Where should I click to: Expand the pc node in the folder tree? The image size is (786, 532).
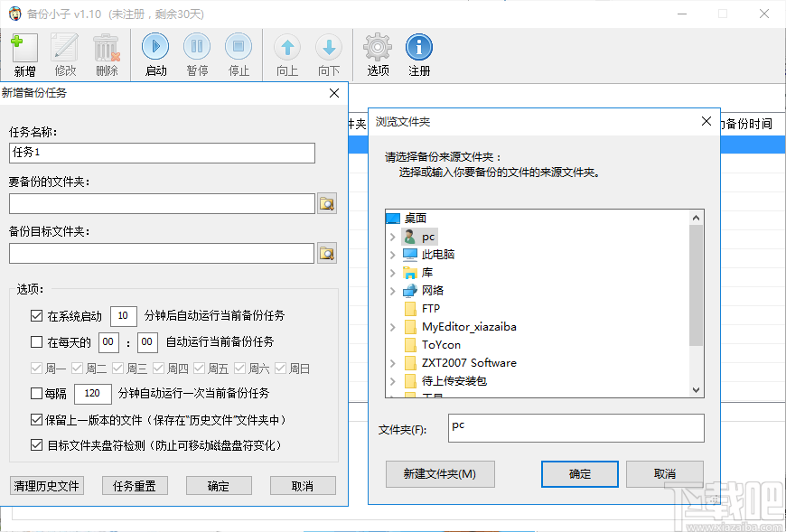[393, 237]
